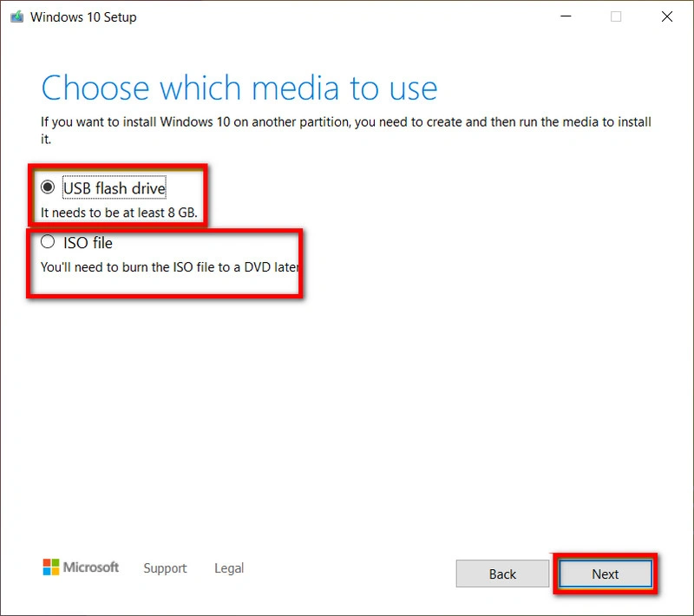Screen dimensions: 694x616
Task: Click the Windows Setup icon in title bar
Action: [x=16, y=16]
